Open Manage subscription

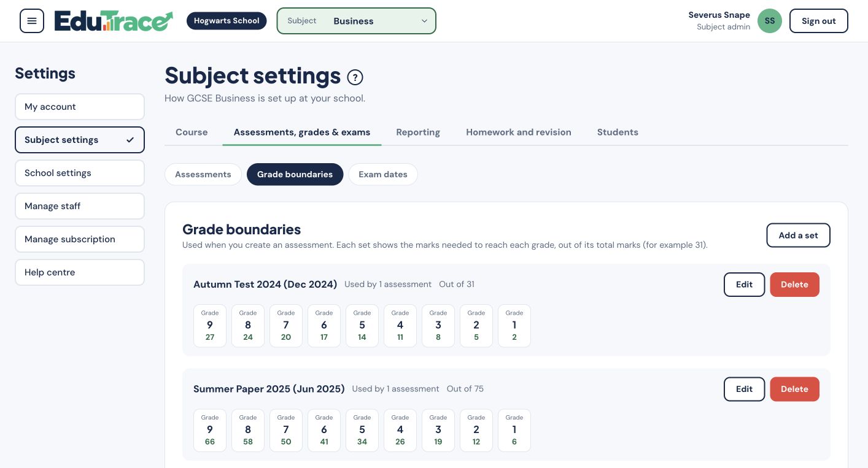pyautogui.click(x=80, y=239)
